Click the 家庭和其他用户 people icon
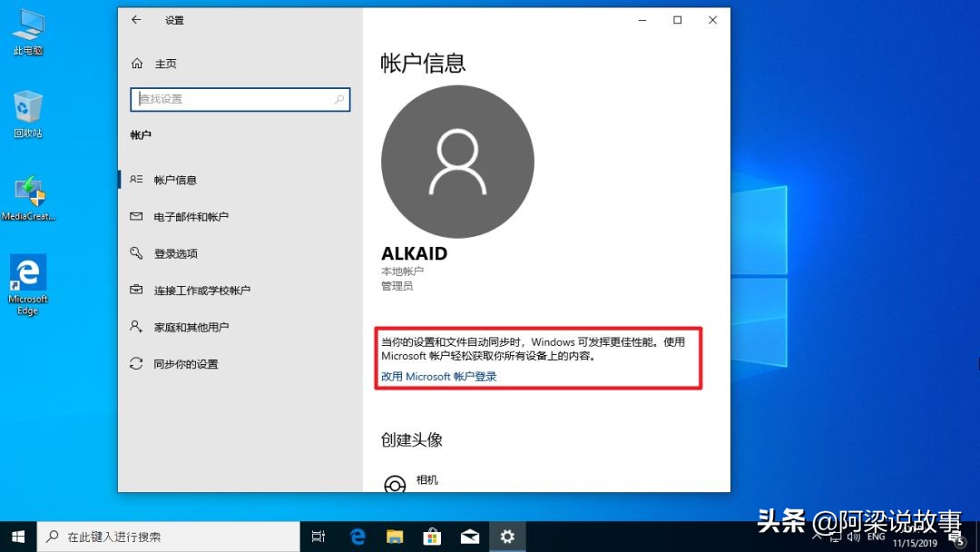This screenshot has height=552, width=980. click(x=136, y=327)
